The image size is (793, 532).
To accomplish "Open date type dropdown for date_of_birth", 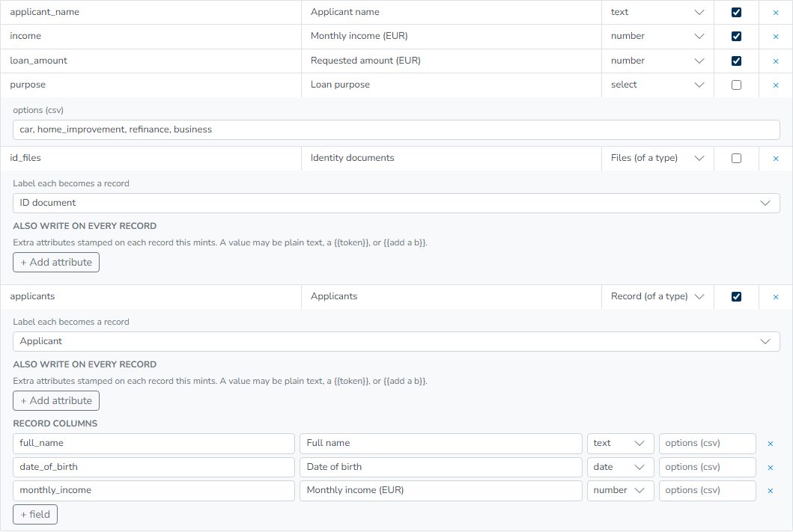I will 621,468.
